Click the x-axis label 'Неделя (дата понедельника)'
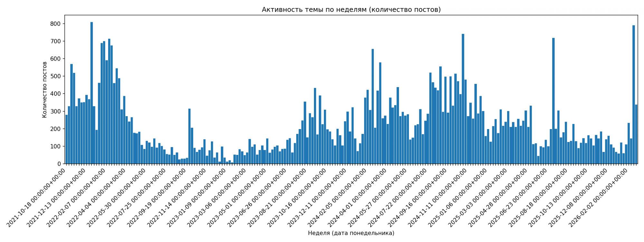644x242 pixels. (351, 233)
